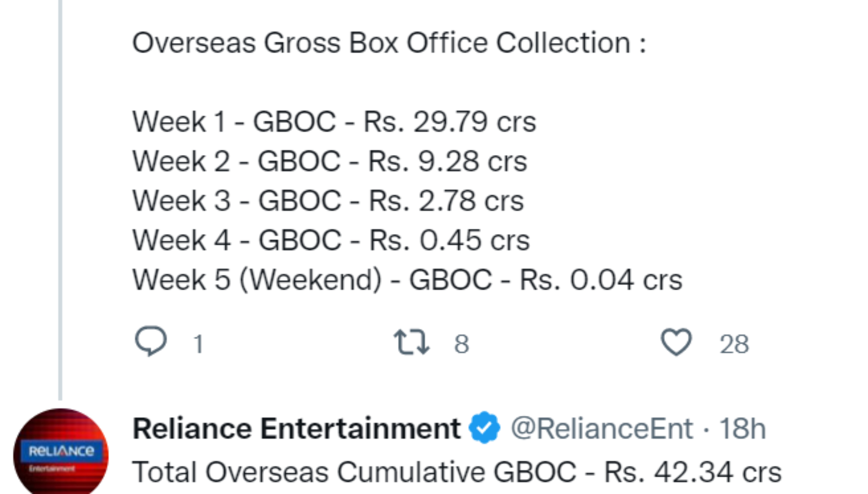Click the blue verified badge
868x494 pixels.
pos(485,427)
